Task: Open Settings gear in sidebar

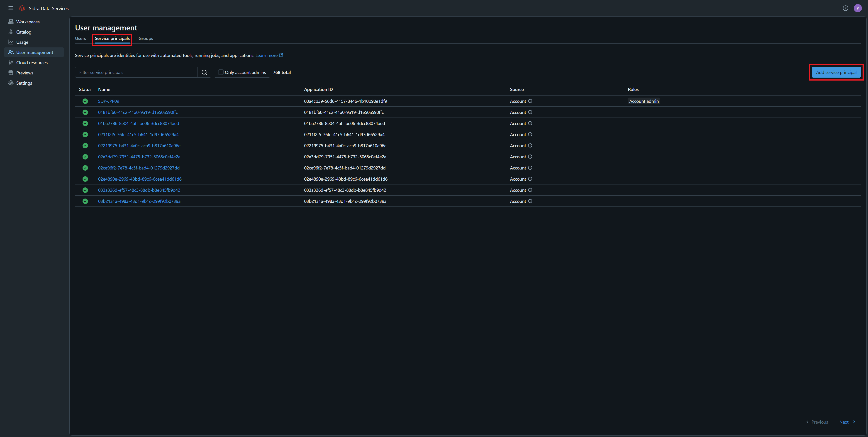Action: 11,83
